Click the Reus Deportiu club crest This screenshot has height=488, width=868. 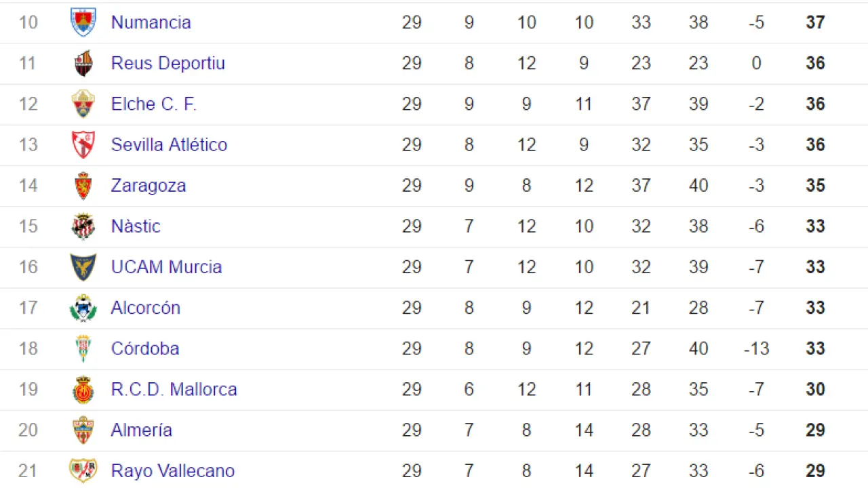[83, 64]
